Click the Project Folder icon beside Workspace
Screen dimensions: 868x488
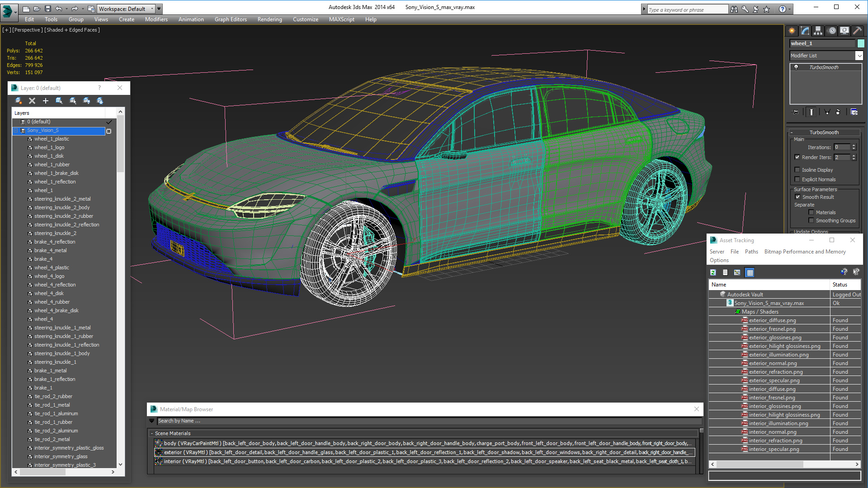click(x=91, y=9)
